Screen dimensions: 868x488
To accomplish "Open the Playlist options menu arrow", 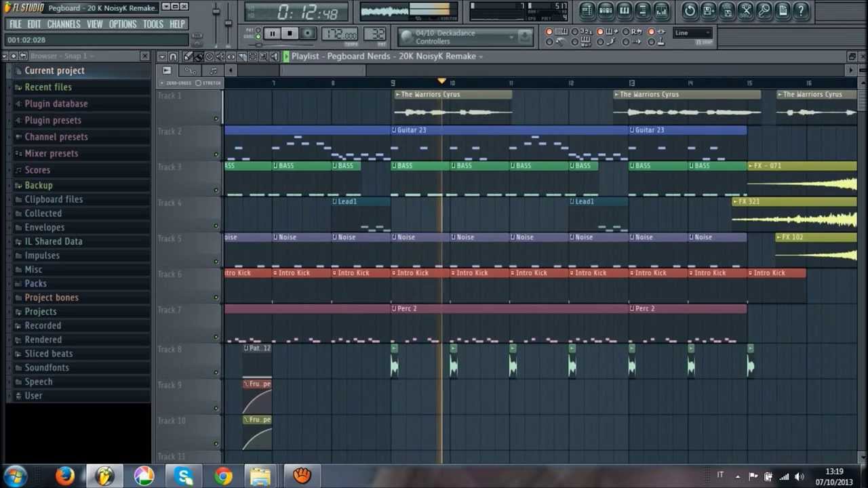I will pyautogui.click(x=162, y=56).
